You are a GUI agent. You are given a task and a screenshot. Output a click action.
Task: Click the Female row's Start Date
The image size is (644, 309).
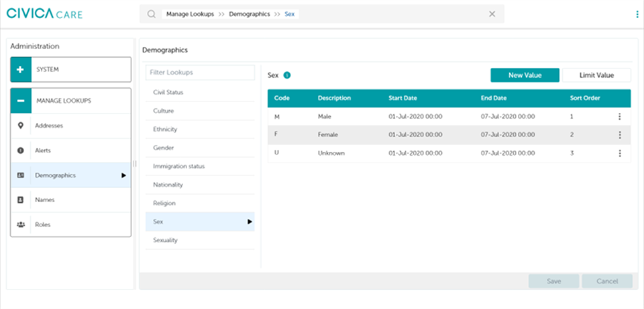(x=415, y=135)
